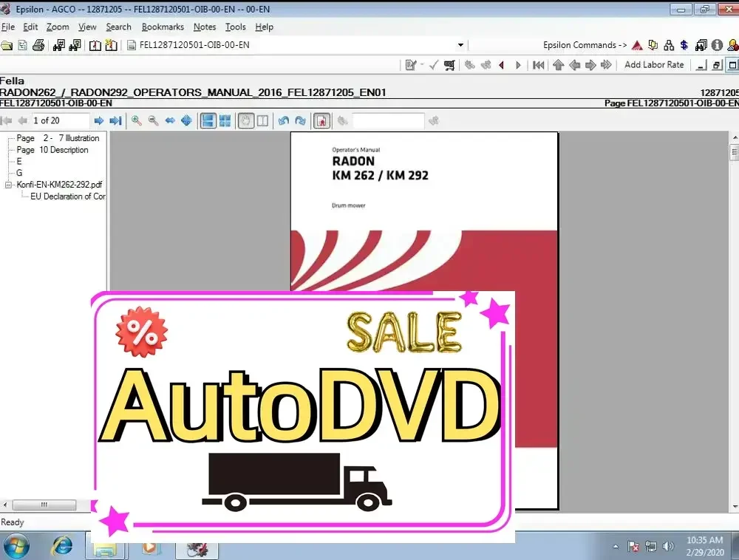The image size is (739, 560).
Task: Toggle single page layout view
Action: [208, 121]
